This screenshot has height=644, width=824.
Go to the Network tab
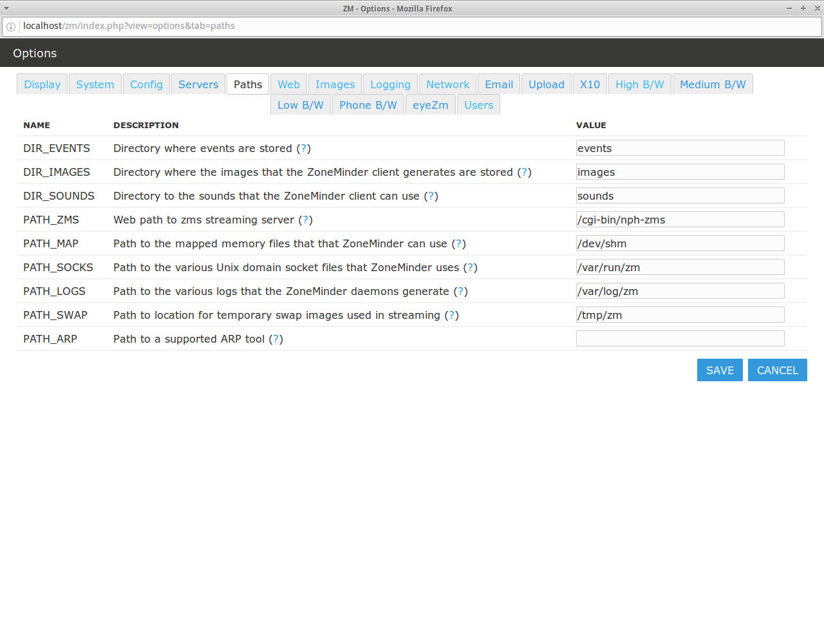448,84
